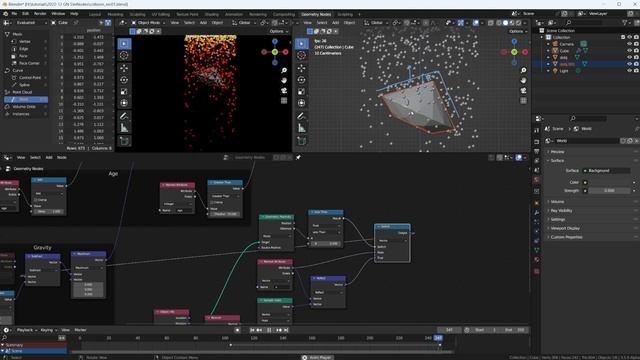Click the Strength slider in Surface panel
The image size is (640, 360).
pyautogui.click(x=609, y=191)
